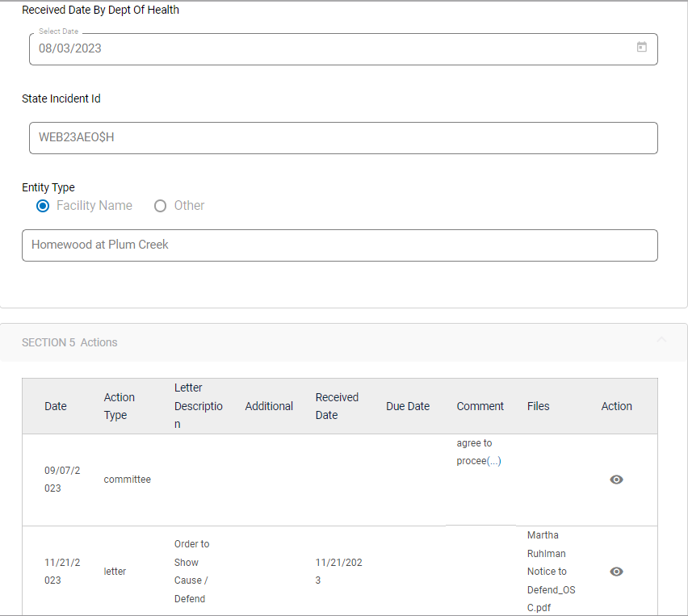Viewport: 688px width, 616px height.
Task: Click the Files column header
Action: click(538, 406)
